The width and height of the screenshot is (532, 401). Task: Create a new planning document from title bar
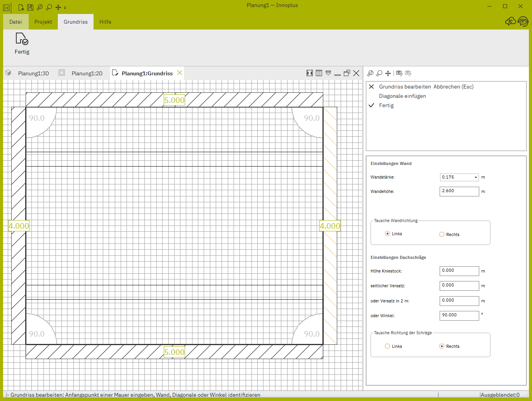click(21, 7)
